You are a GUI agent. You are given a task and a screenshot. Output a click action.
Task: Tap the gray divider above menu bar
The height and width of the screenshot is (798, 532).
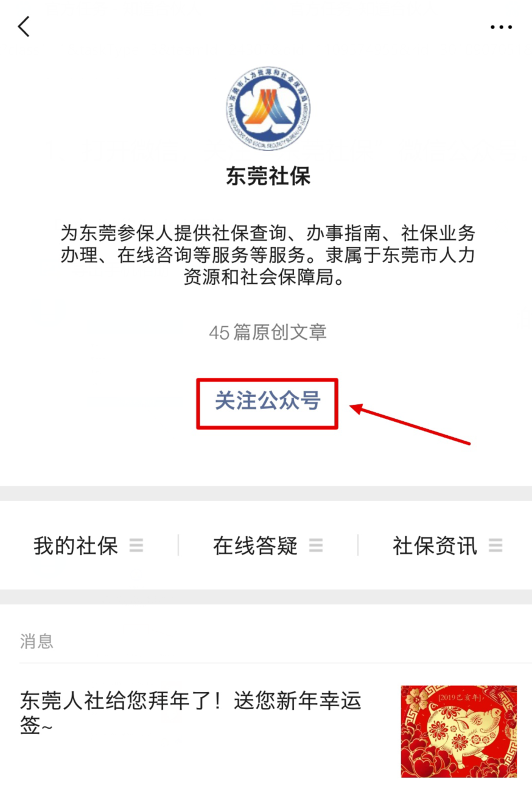tap(266, 493)
